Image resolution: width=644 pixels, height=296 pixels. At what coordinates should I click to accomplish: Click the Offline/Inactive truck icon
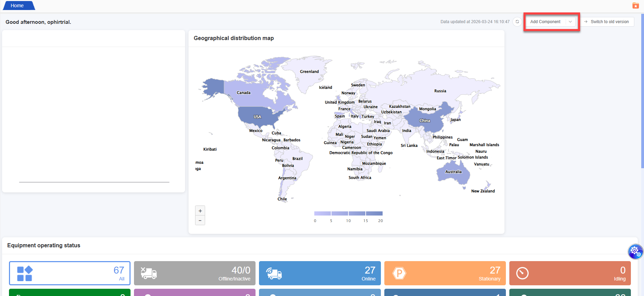[x=149, y=274]
